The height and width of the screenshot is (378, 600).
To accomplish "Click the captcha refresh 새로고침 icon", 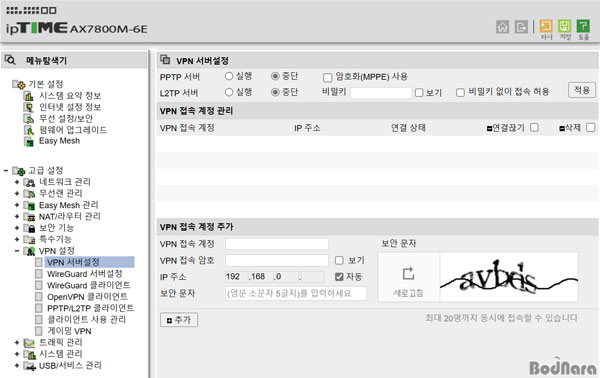I will [408, 274].
